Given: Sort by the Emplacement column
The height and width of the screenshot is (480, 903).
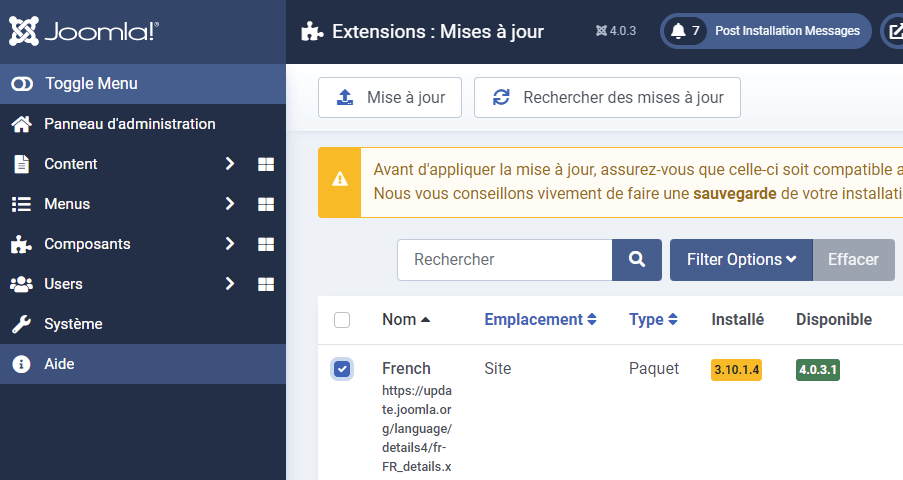Looking at the screenshot, I should coord(540,320).
